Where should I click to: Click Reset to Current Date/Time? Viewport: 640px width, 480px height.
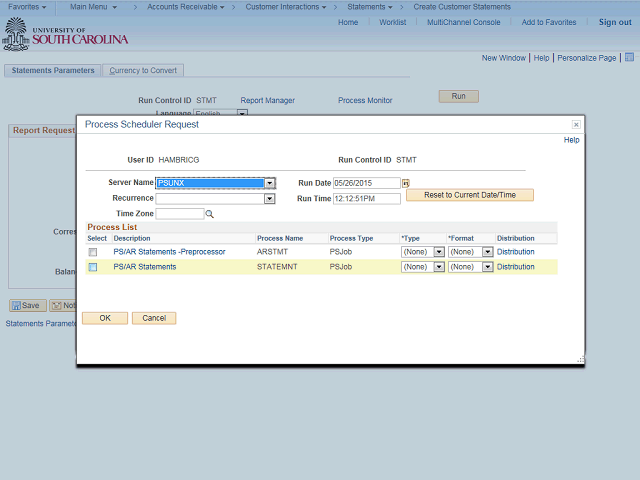pyautogui.click(x=470, y=195)
